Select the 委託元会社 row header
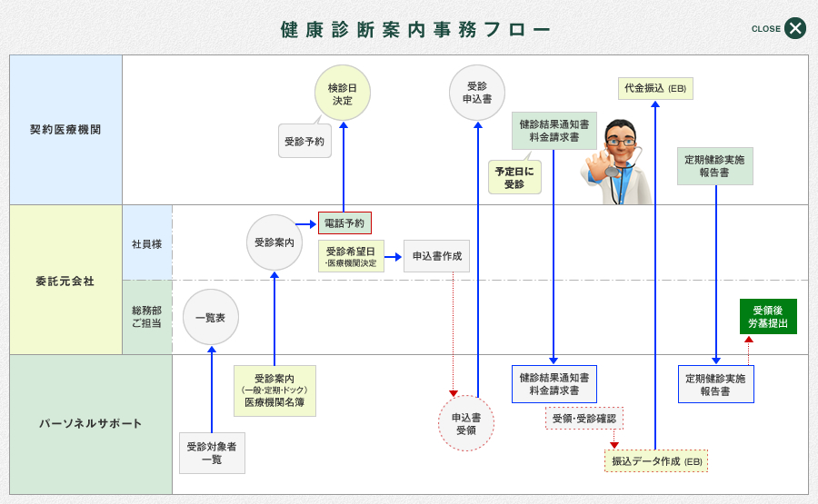Screen dimensions: 818x504 click(65, 281)
